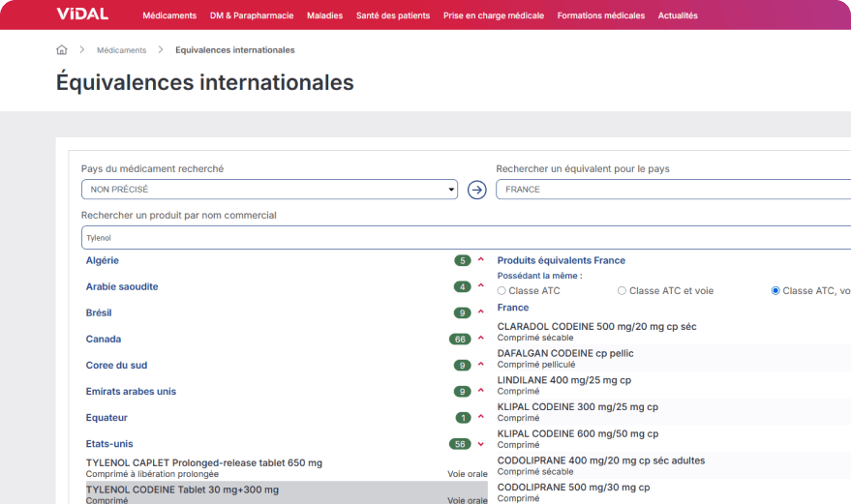The image size is (851, 504).
Task: Click the chevron next to Coree du sud
Action: click(481, 365)
